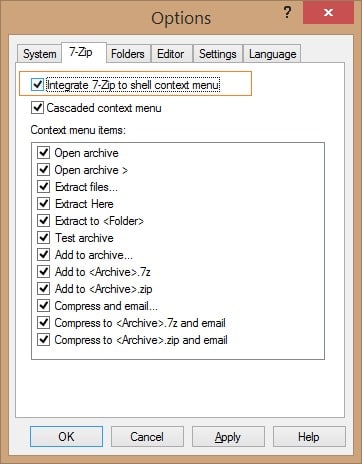The width and height of the screenshot is (362, 464).
Task: Apply the changes with Apply
Action: (x=228, y=436)
